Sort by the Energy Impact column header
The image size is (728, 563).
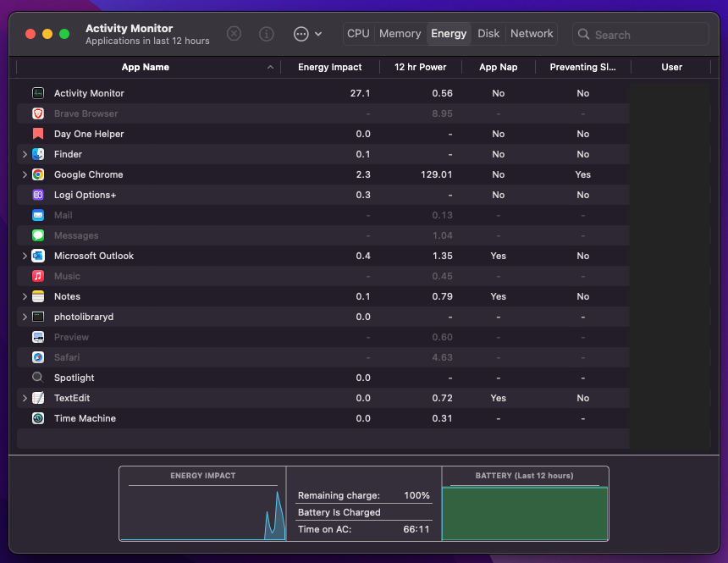[x=330, y=68]
